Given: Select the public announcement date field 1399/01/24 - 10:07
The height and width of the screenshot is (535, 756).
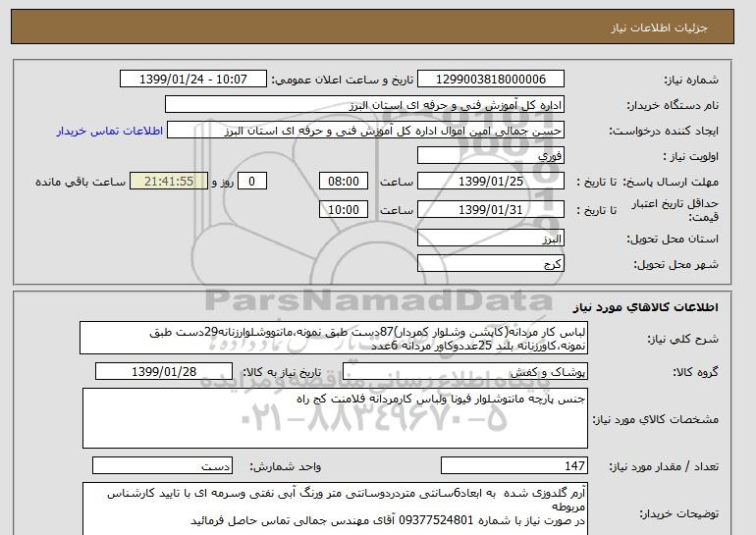Looking at the screenshot, I should pos(192,80).
